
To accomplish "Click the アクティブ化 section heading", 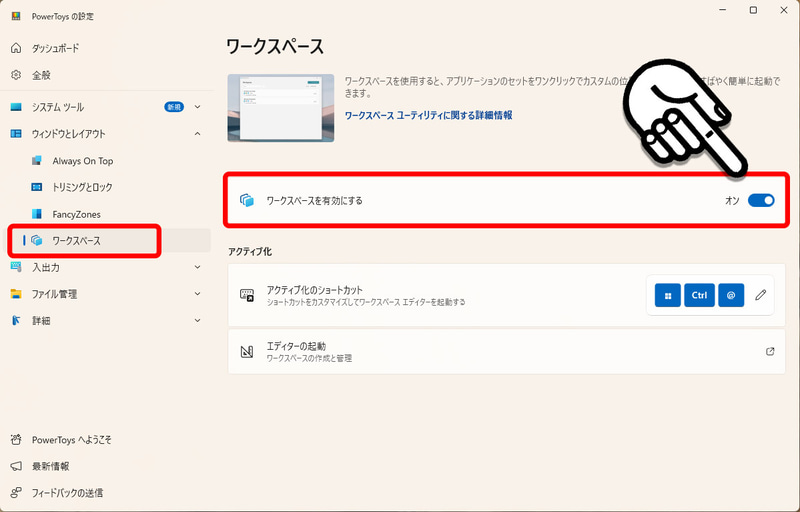I will (x=250, y=252).
